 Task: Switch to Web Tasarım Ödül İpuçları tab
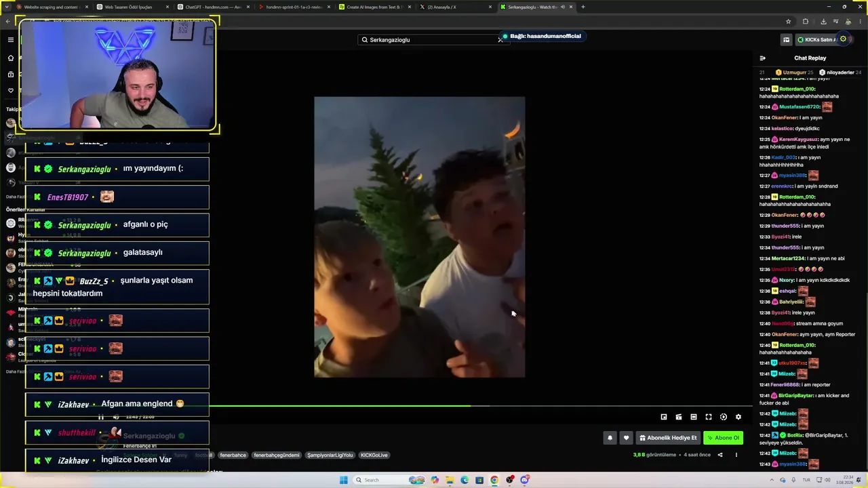(x=132, y=7)
